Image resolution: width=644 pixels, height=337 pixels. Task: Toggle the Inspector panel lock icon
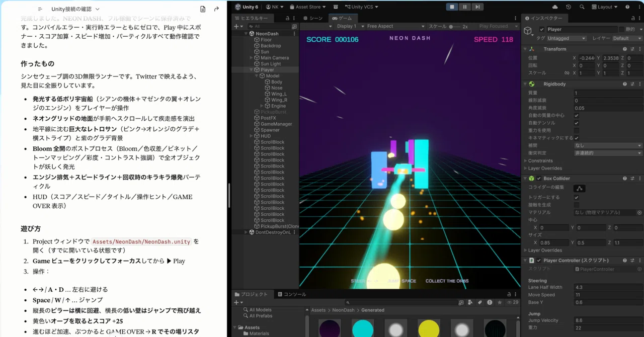click(632, 18)
